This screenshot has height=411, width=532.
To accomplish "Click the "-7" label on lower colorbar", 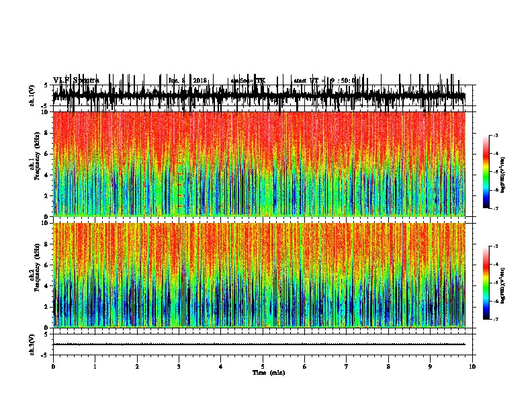I will 496,320.
